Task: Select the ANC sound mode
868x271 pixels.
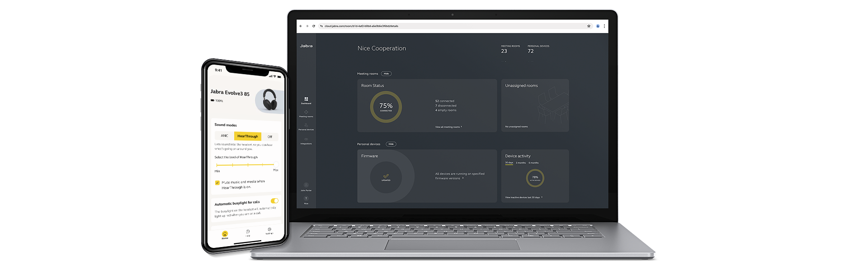Action: [x=224, y=135]
